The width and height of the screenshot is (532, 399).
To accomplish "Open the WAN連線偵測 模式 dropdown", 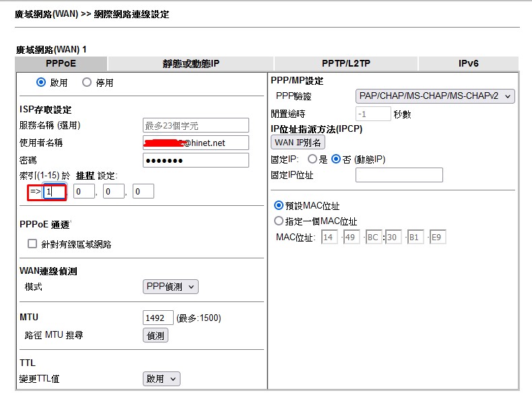I will click(x=170, y=287).
